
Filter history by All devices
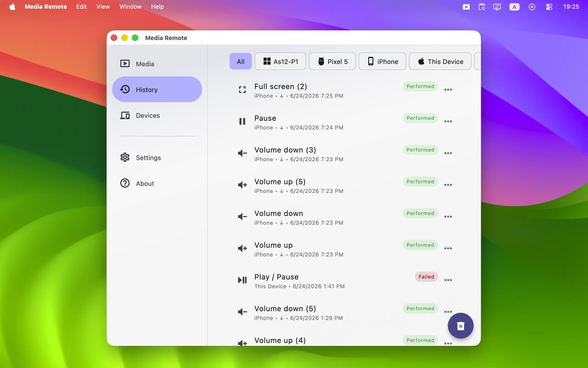240,61
